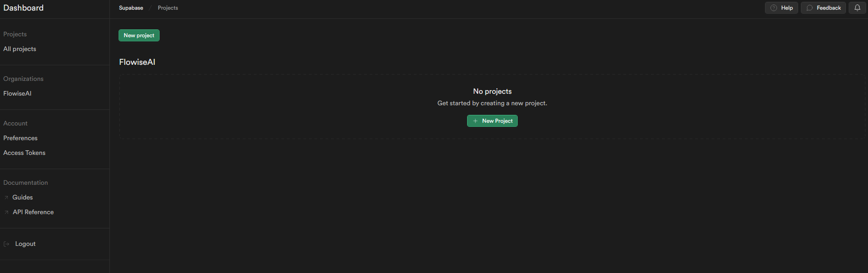Click the Logout door icon

coord(6,244)
